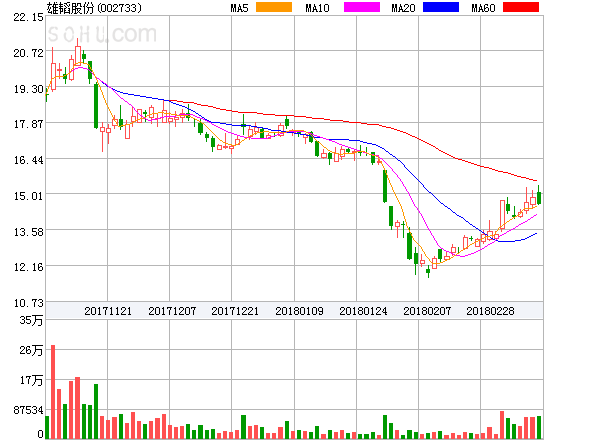The image size is (600, 440).
Task: Click the tallest red volume bar
Action: tap(53, 392)
